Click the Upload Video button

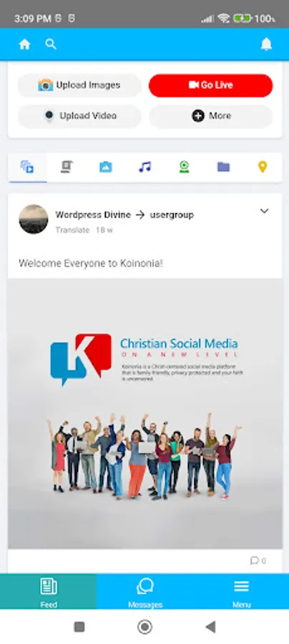pyautogui.click(x=79, y=116)
